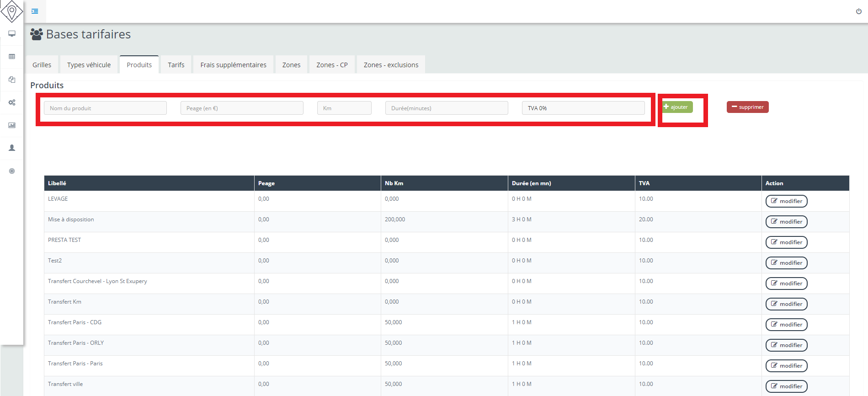
Task: Click modifier for Transfert Paris - CDG
Action: point(786,325)
